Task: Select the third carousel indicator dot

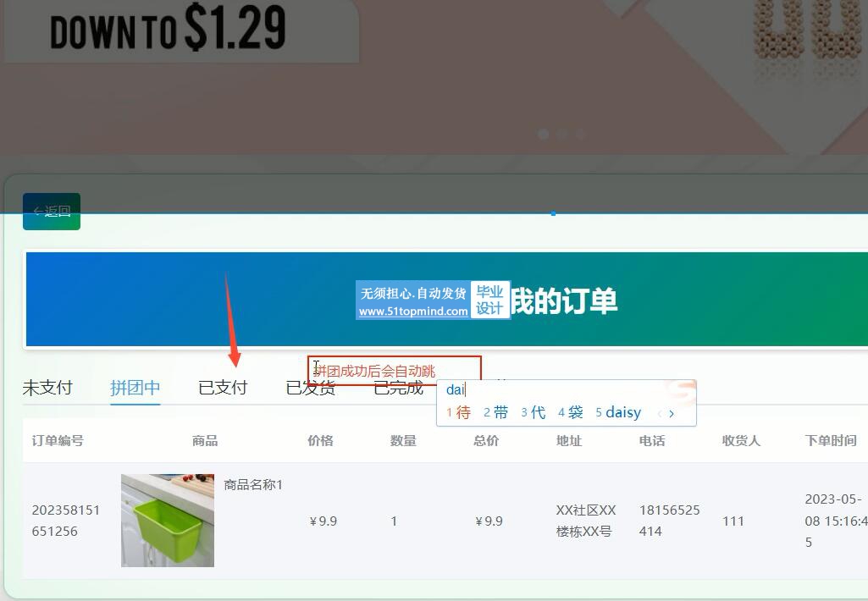Action: click(581, 134)
